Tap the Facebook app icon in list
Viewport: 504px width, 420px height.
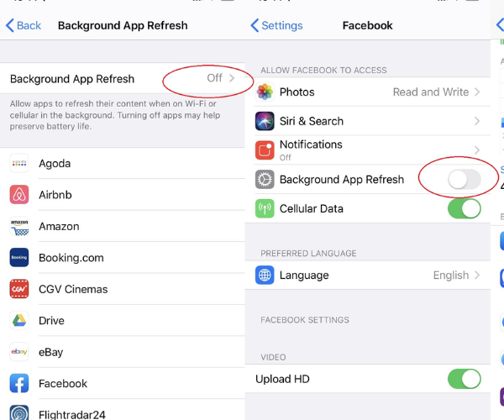[x=19, y=383]
